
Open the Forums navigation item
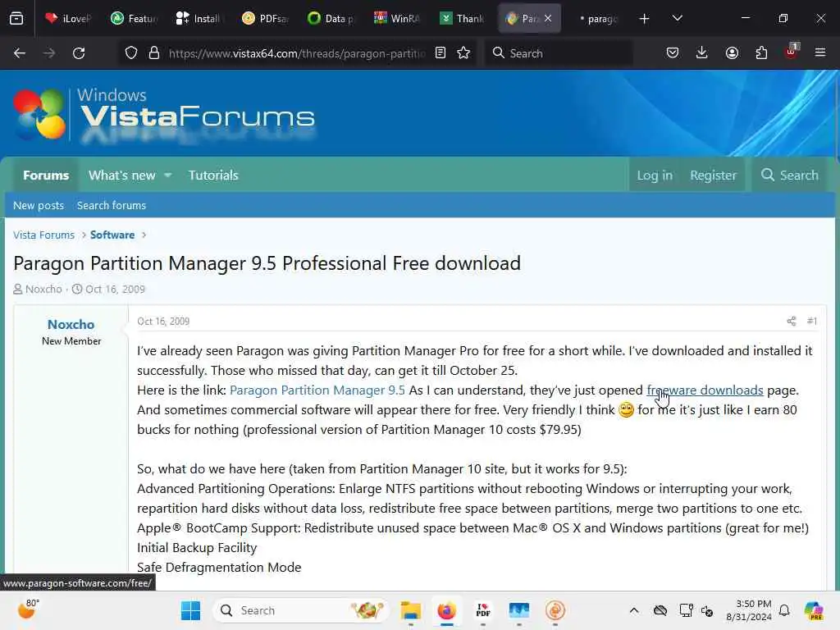tap(46, 176)
